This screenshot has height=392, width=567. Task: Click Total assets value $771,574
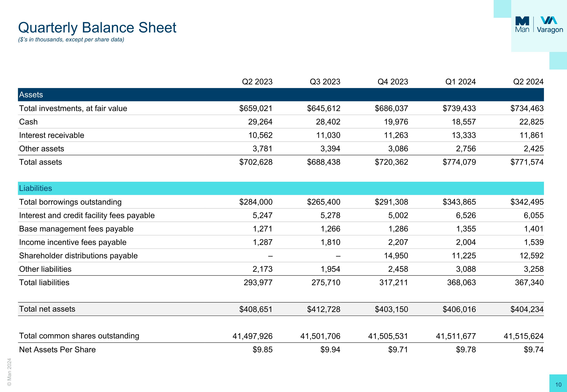[x=527, y=162]
